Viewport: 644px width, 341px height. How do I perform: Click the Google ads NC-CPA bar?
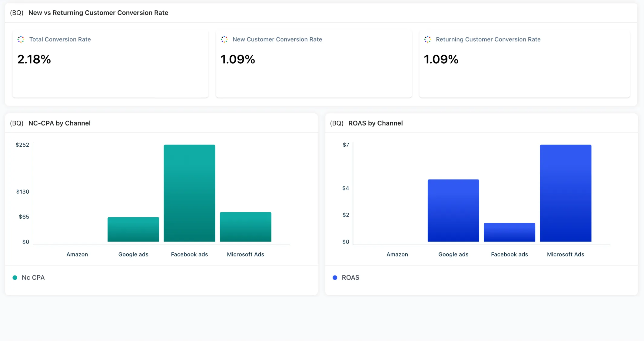click(133, 229)
